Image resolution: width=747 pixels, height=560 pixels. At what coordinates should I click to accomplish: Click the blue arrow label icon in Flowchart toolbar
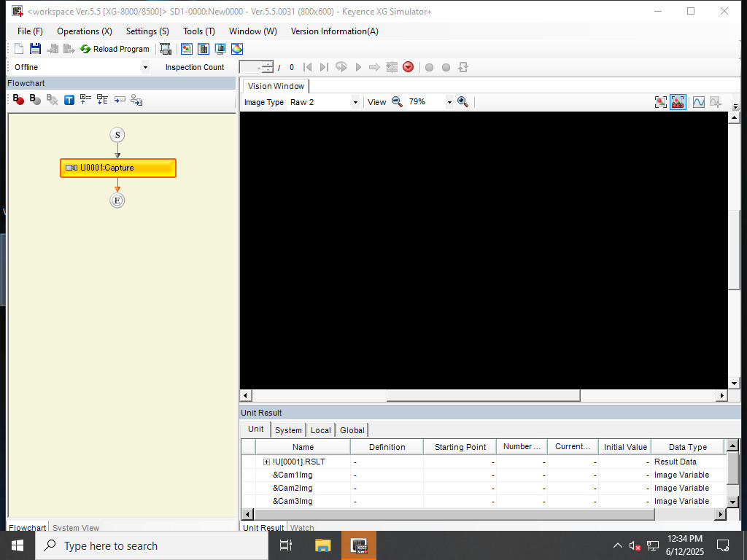coord(120,99)
